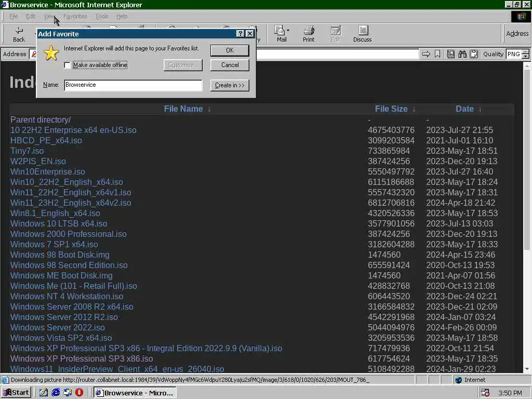Image resolution: width=532 pixels, height=399 pixels.
Task: Open the Tools menu
Action: coord(101,16)
